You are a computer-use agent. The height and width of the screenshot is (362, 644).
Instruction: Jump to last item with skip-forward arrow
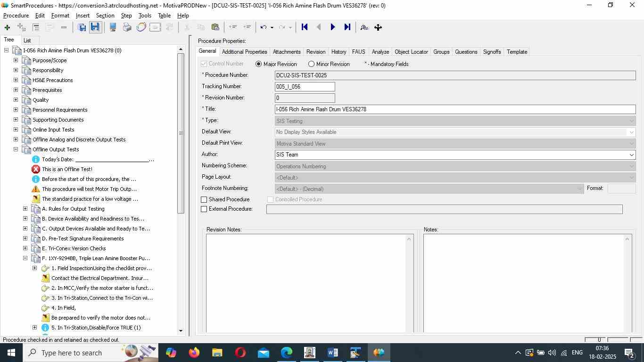(x=347, y=27)
